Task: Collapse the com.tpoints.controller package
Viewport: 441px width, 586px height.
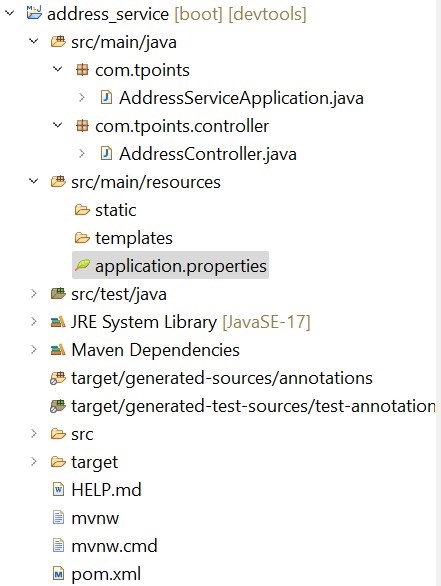Action: coord(58,125)
